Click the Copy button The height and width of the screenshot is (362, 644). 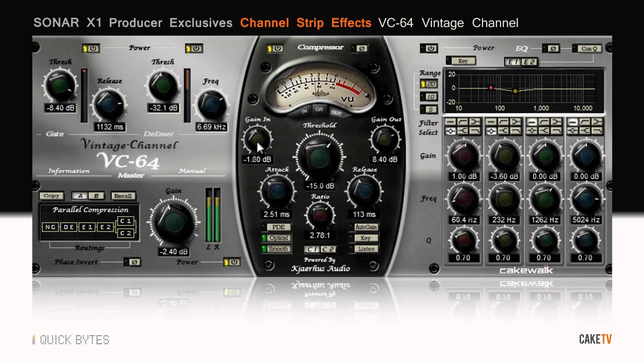52,196
